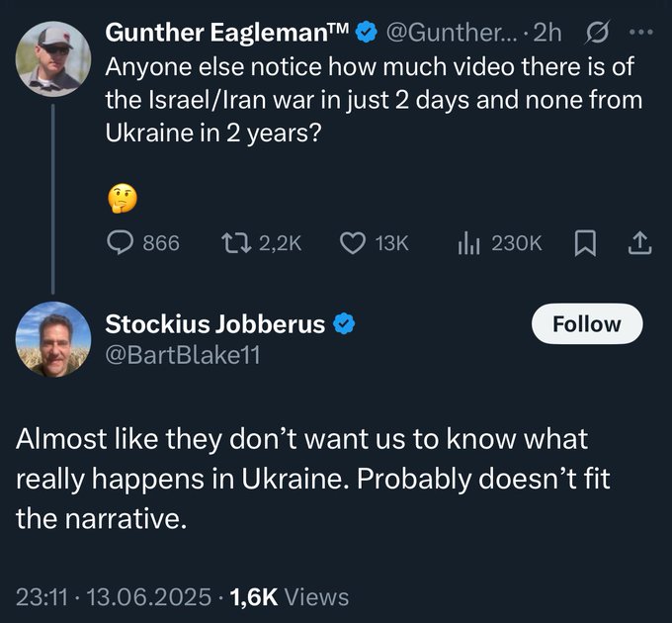
Task: Tap the share upload icon
Action: (639, 242)
